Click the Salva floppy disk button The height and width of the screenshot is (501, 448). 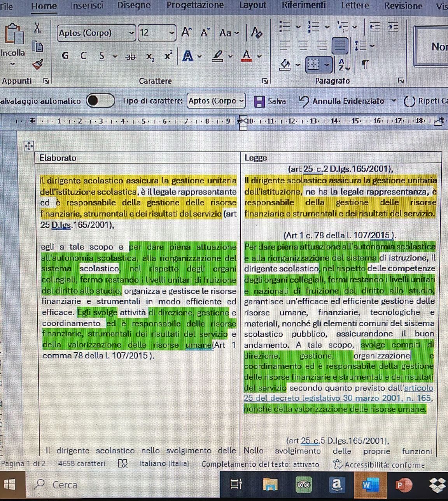click(270, 101)
